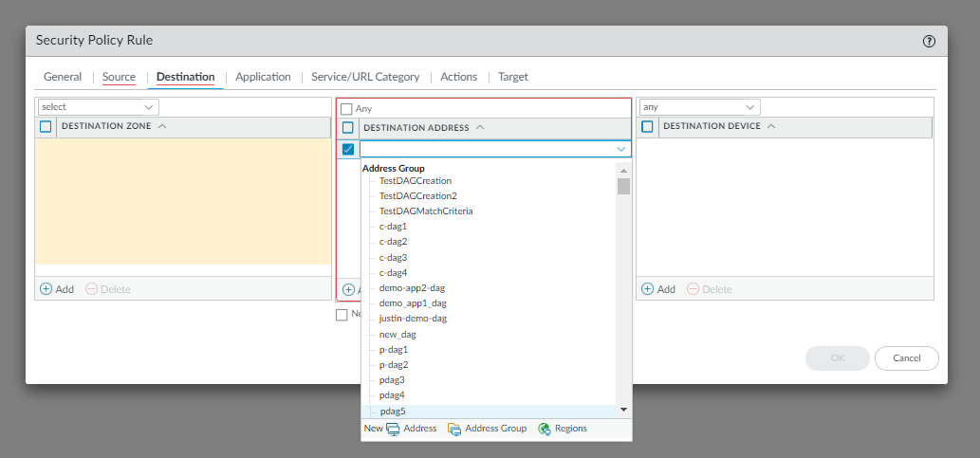The height and width of the screenshot is (458, 980).
Task: Select c-dag3 from address group list
Action: click(x=393, y=257)
